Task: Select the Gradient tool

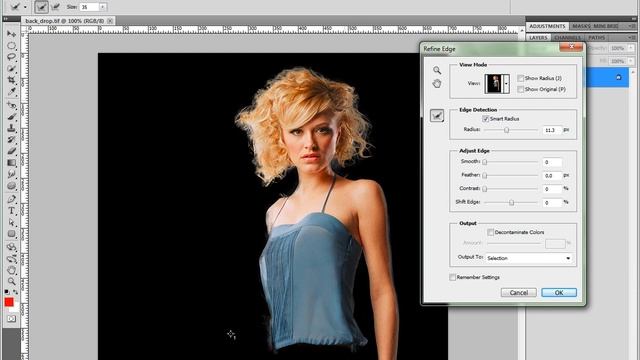Action: point(11,163)
